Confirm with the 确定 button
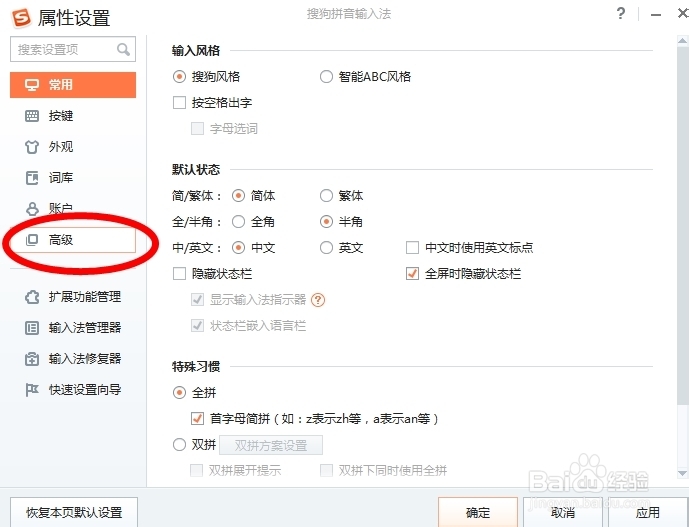Screen dimensions: 689x527 click(x=478, y=512)
